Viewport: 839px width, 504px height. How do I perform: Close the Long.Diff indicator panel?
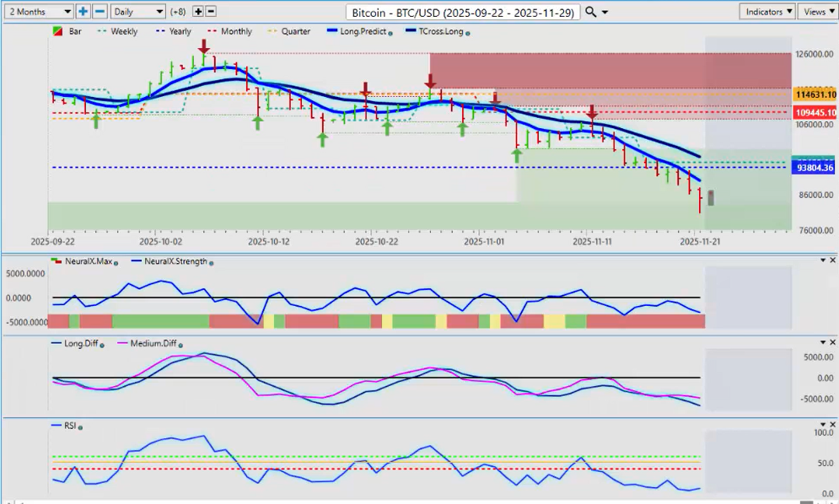(x=832, y=342)
